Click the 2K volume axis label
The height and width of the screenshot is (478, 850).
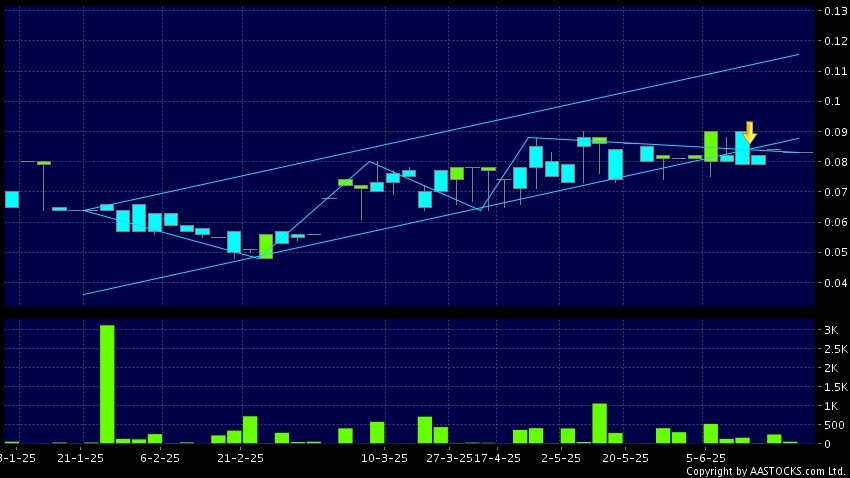click(x=831, y=368)
